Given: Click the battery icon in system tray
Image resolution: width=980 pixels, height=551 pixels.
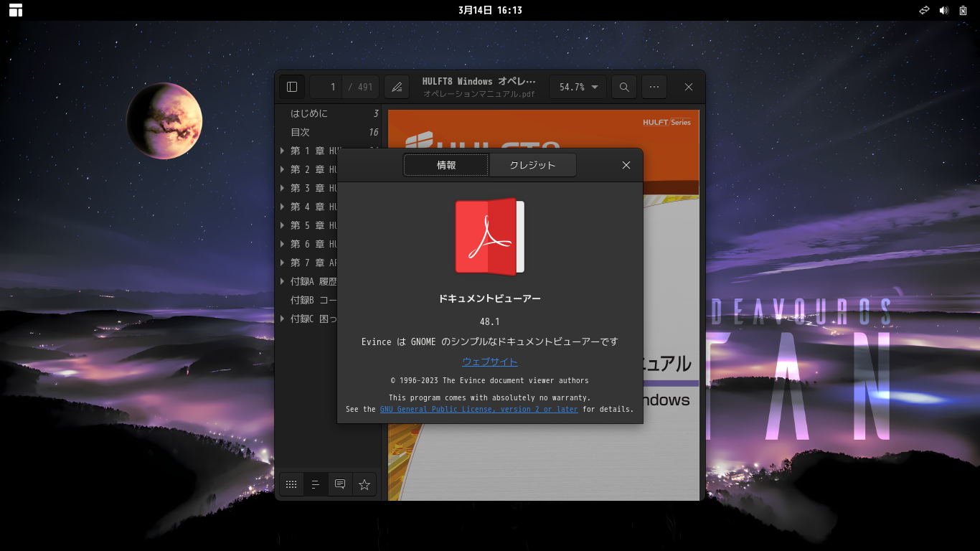Looking at the screenshot, I should (963, 10).
